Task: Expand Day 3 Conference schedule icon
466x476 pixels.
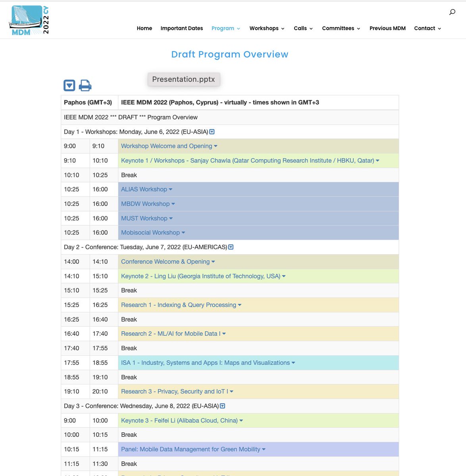Action: click(222, 406)
